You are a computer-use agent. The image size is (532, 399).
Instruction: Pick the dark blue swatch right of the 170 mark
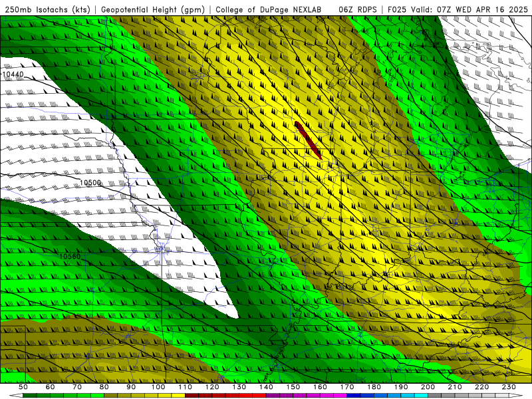tap(354, 396)
